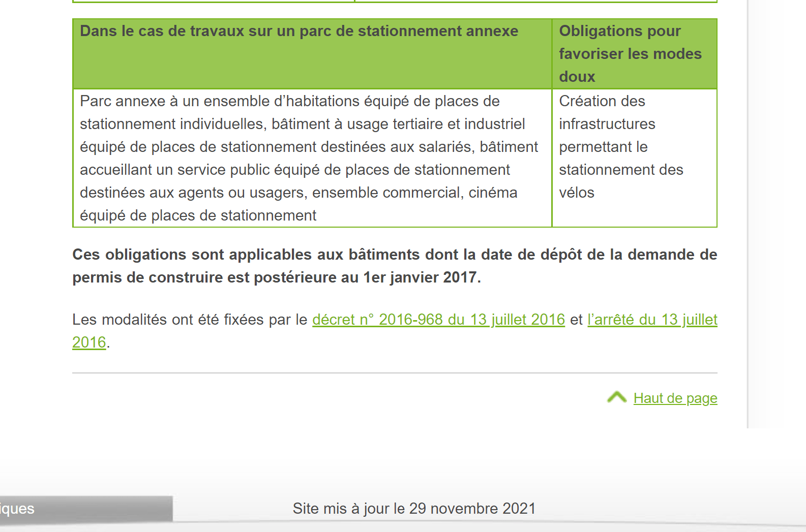Click cell 'Création des infrastructures permettant le stationnement des vélos'
This screenshot has height=532, width=806.
coord(635,158)
